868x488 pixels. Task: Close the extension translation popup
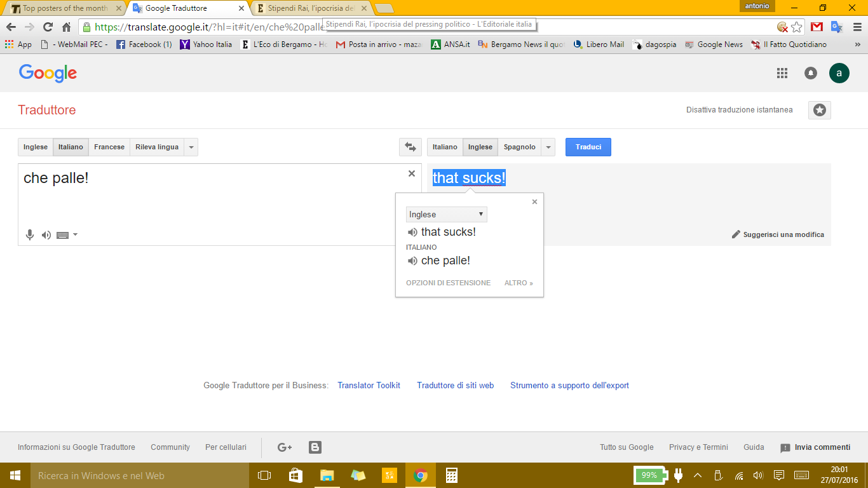[534, 201]
